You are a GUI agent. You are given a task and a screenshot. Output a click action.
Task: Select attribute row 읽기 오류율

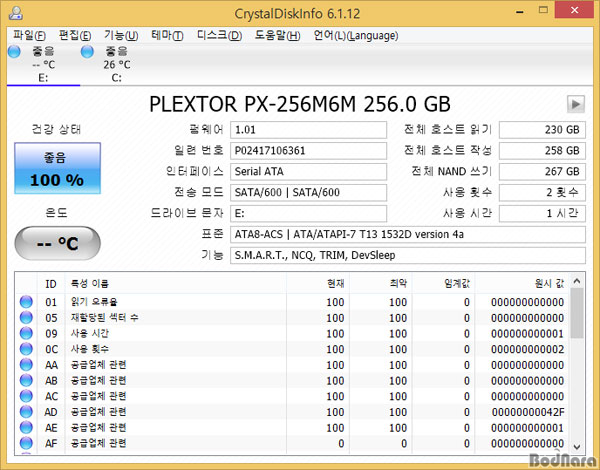(x=292, y=302)
